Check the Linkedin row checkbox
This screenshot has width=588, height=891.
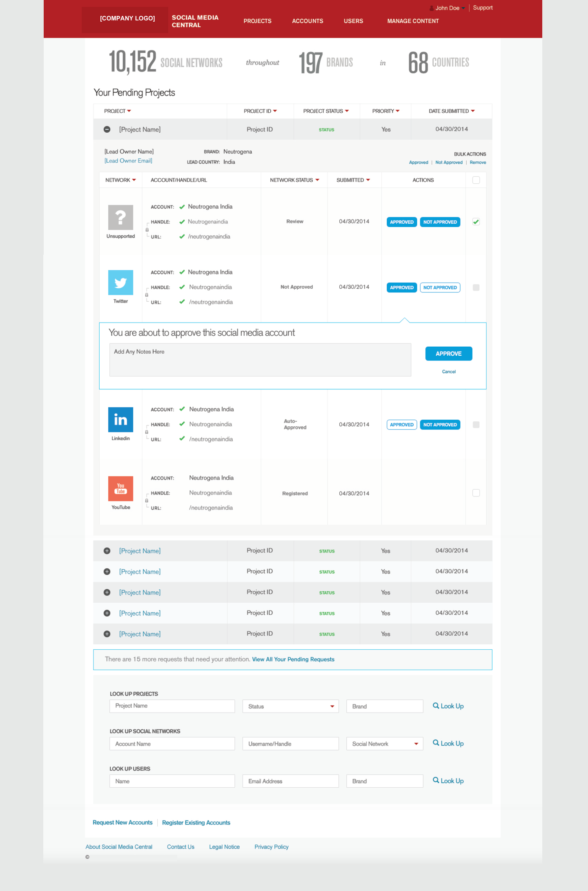click(x=476, y=425)
